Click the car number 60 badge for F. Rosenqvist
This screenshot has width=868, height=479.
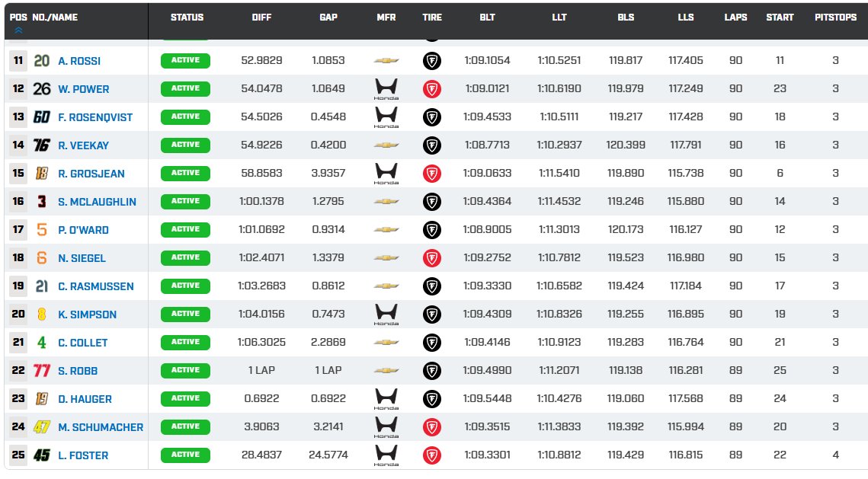click(42, 117)
